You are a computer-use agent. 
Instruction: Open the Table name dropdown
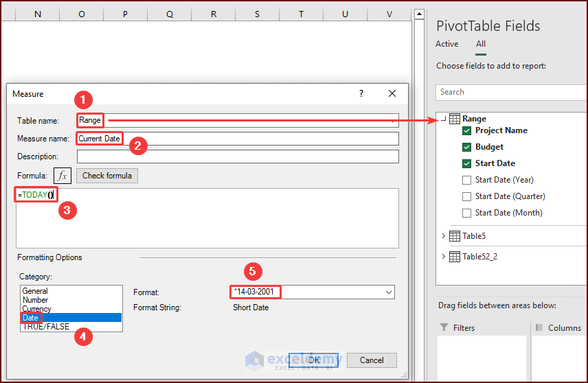coord(393,121)
